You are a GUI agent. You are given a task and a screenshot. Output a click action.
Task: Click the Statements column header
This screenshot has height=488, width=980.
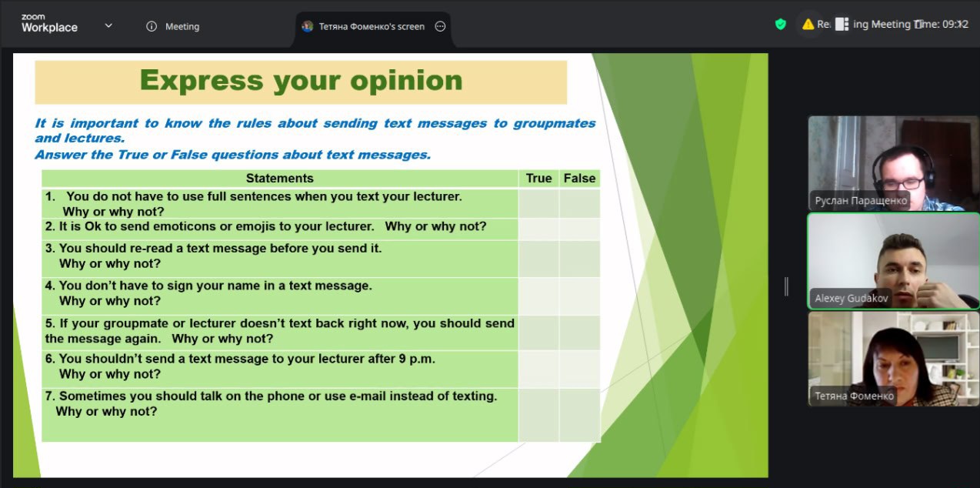tap(279, 179)
